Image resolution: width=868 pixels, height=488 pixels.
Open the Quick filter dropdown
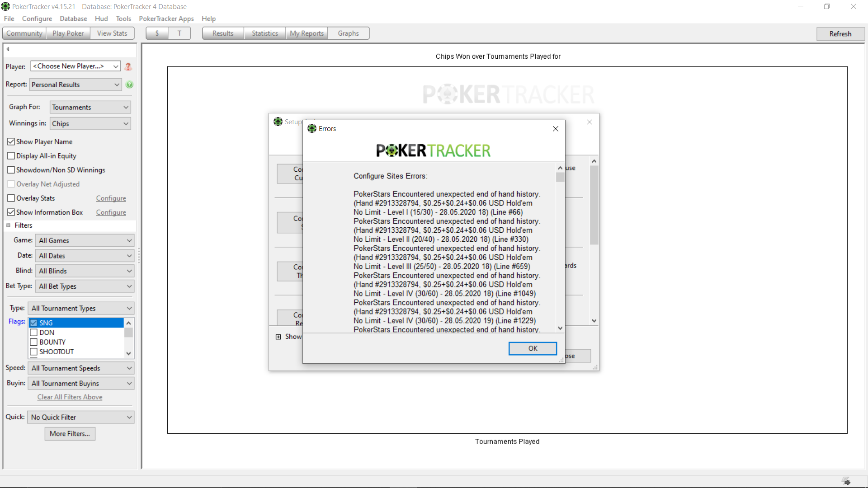[81, 418]
